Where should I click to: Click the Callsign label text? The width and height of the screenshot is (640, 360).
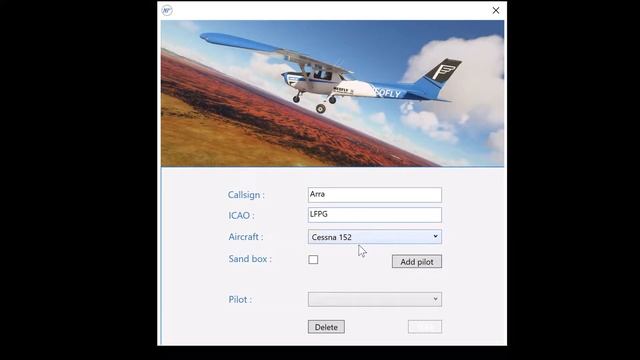tap(246, 195)
